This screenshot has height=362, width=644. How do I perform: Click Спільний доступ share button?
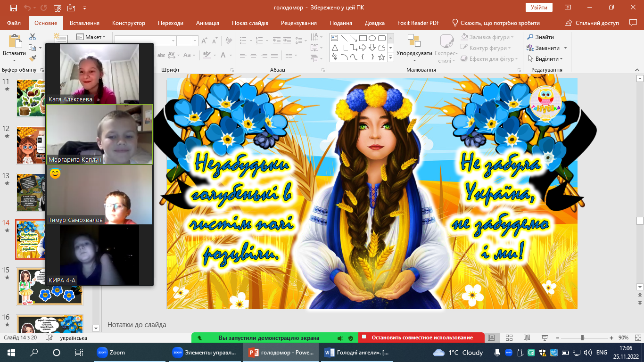pyautogui.click(x=592, y=23)
